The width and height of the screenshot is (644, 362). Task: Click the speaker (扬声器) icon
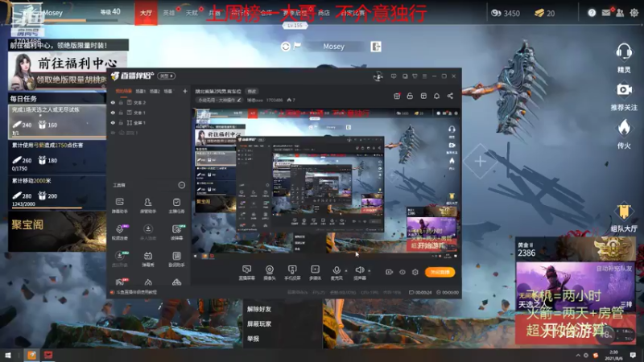coord(359,270)
